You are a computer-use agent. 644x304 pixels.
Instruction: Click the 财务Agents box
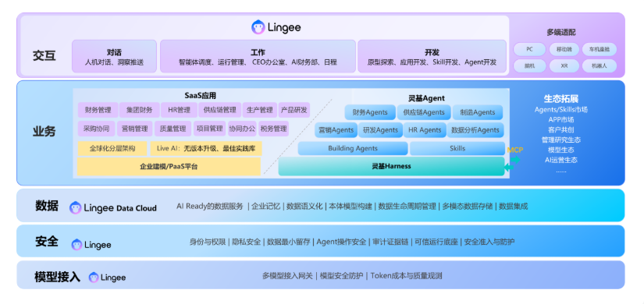(370, 112)
